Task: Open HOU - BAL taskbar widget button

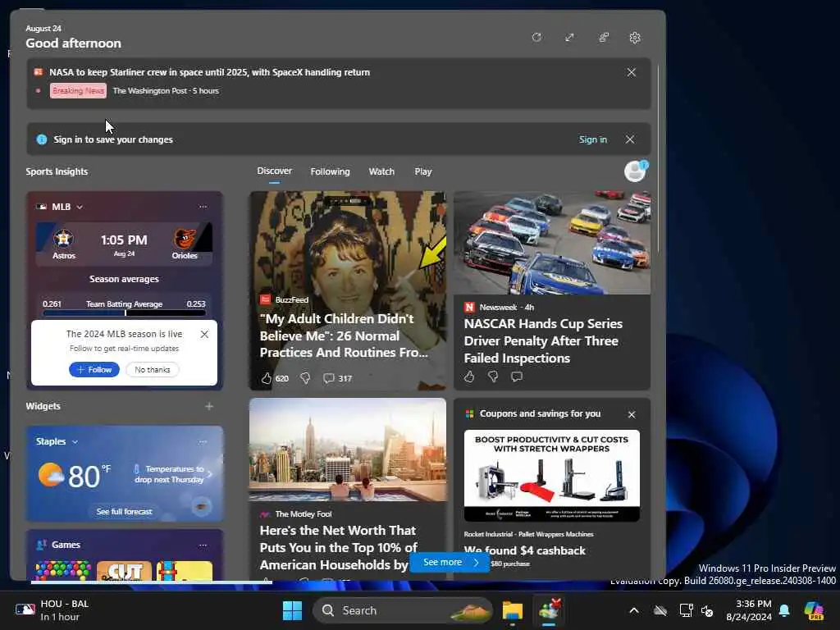Action: point(52,610)
